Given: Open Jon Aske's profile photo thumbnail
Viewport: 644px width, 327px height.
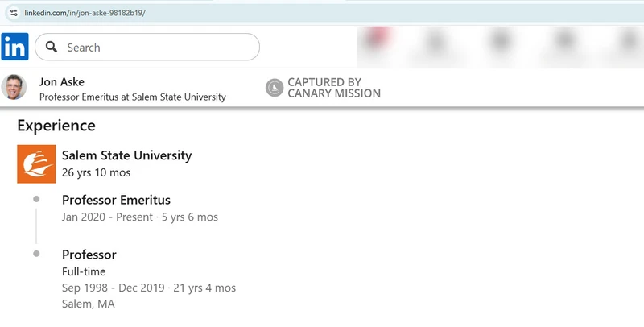Looking at the screenshot, I should [x=14, y=88].
